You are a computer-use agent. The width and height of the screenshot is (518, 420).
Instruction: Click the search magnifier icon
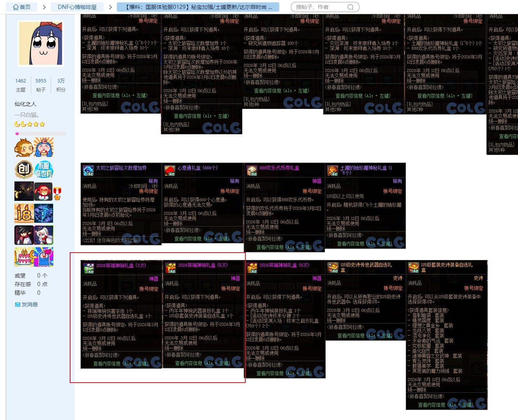coord(351,7)
